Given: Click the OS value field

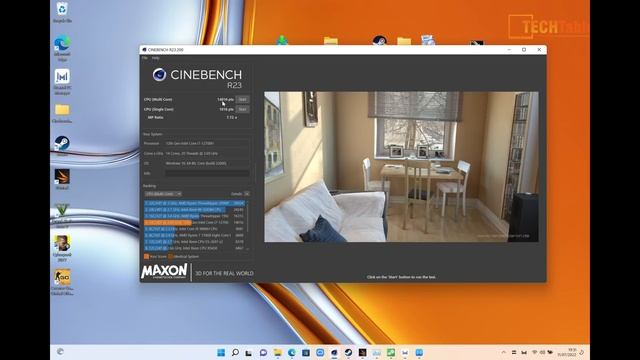Looking at the screenshot, I should coord(207,163).
